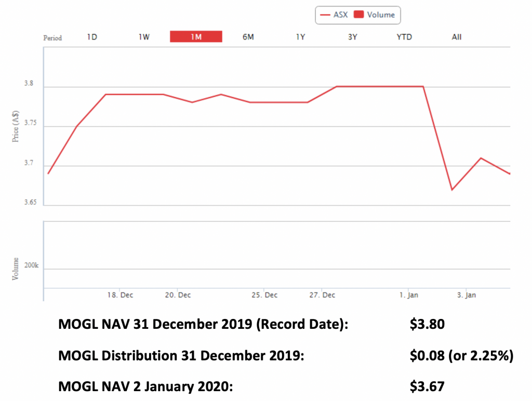The image size is (532, 401).
Task: Select the highlighted 1M period tab
Action: tap(196, 37)
